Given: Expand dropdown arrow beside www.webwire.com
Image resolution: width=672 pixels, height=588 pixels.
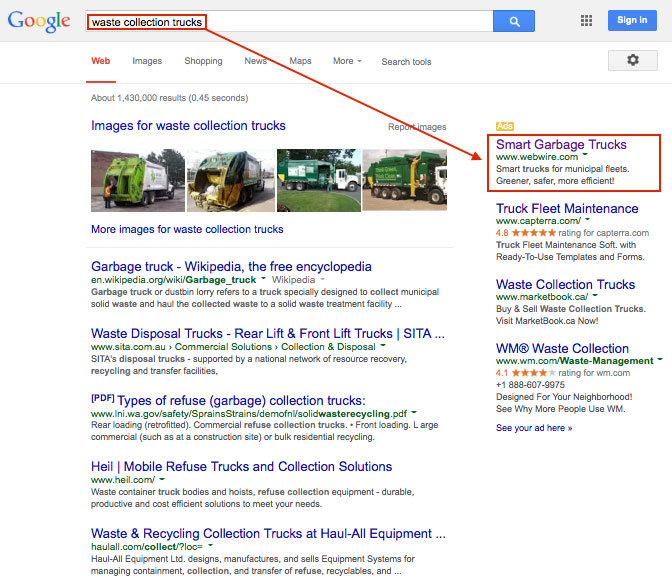Looking at the screenshot, I should [x=585, y=154].
